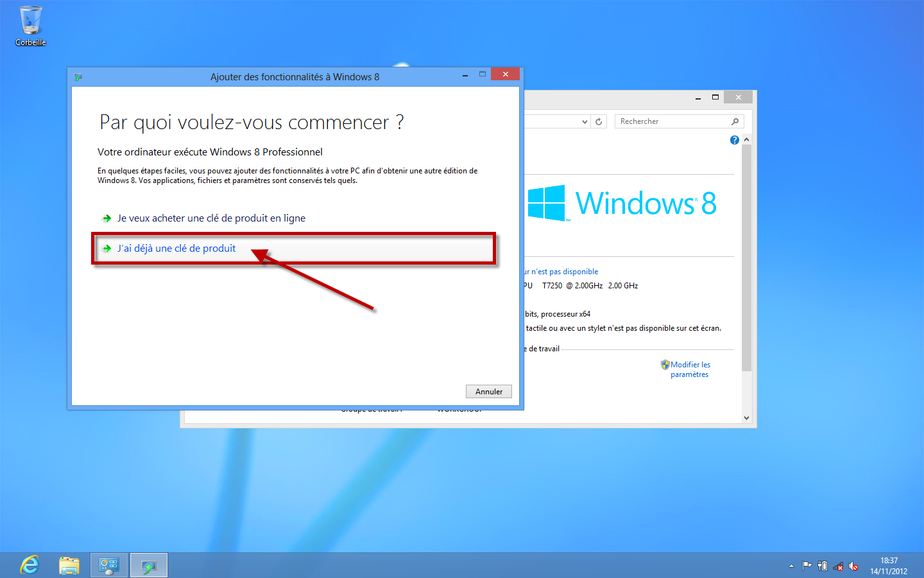Click the "n'est pas disponible" link
Screen dimensions: 924x578
click(x=562, y=272)
